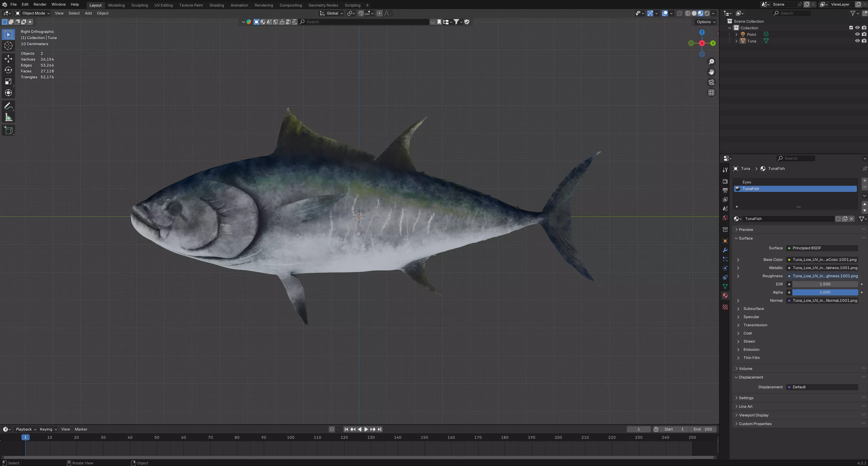Open the Render properties tab
Screen dimensions: 868x466
point(725,181)
